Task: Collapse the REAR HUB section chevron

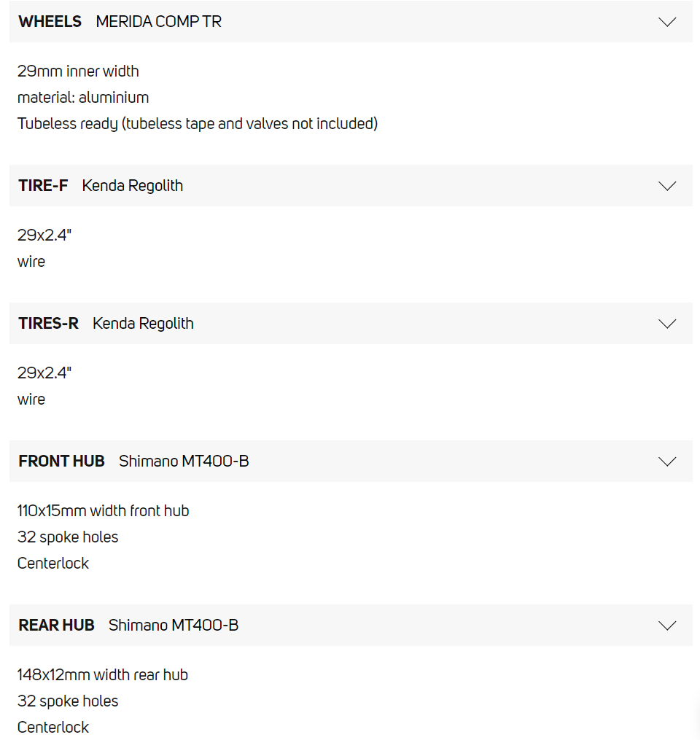Action: pos(667,626)
